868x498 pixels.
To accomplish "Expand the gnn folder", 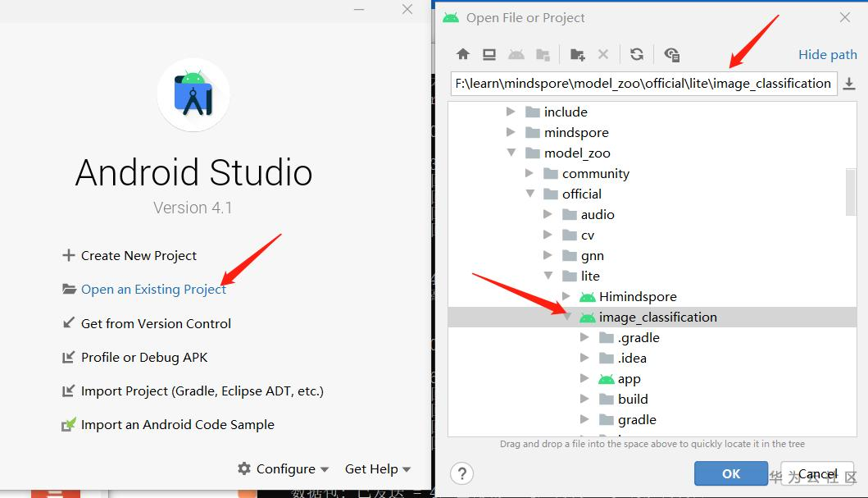I will point(548,255).
